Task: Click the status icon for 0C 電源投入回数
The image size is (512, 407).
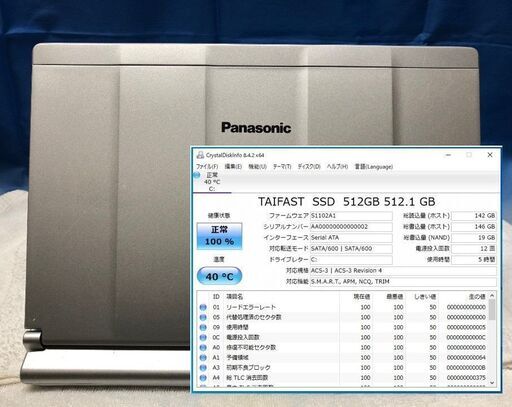Action: point(203,337)
